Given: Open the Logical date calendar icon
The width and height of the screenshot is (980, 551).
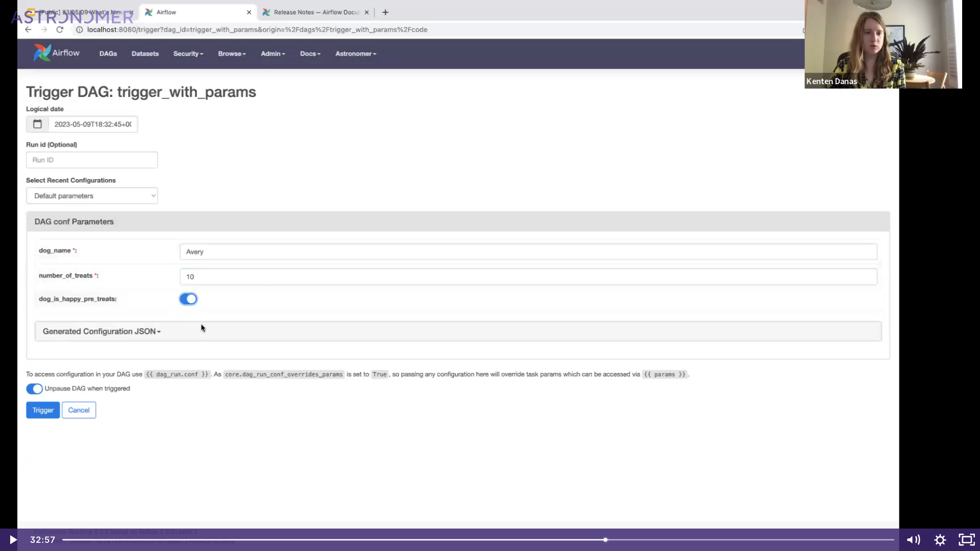Looking at the screenshot, I should tap(37, 124).
